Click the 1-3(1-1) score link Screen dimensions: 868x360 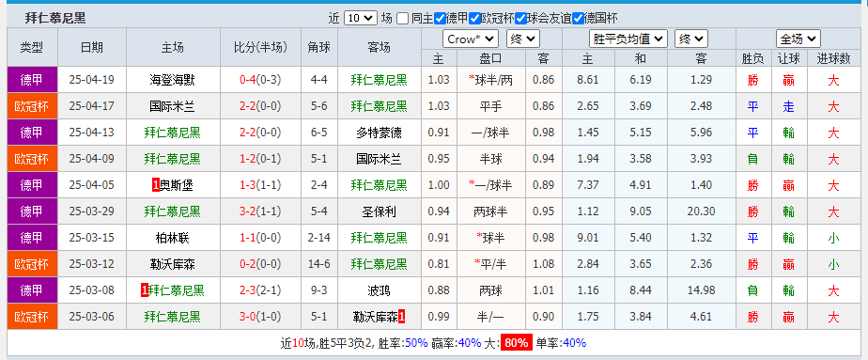click(x=260, y=185)
